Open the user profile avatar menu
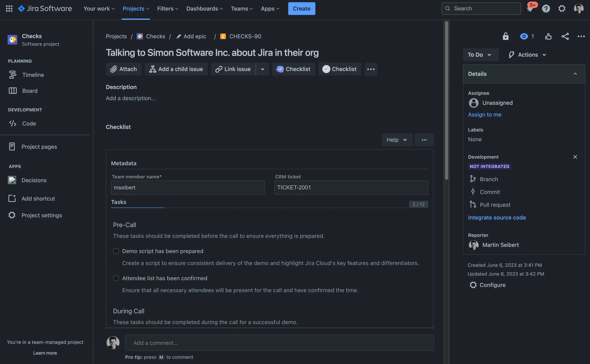 coord(579,9)
